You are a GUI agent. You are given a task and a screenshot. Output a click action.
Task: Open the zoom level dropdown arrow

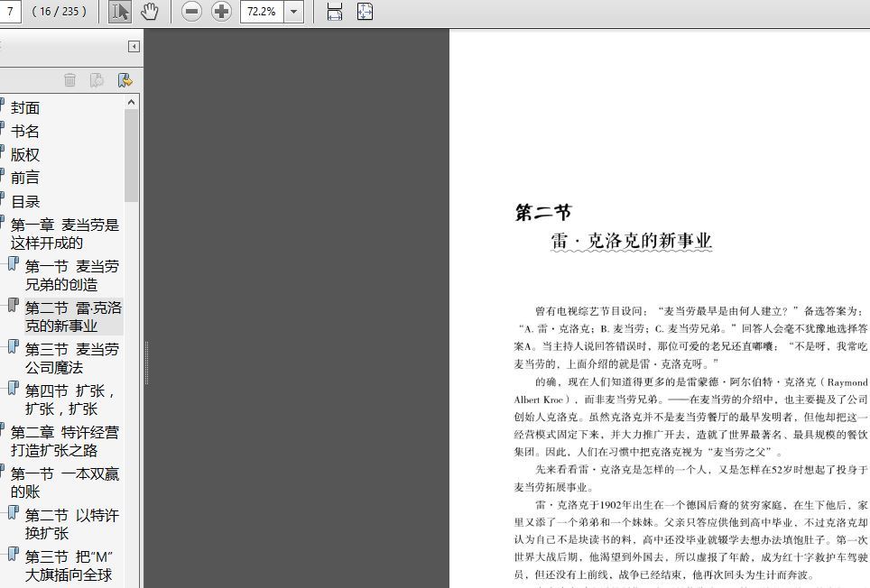(293, 12)
